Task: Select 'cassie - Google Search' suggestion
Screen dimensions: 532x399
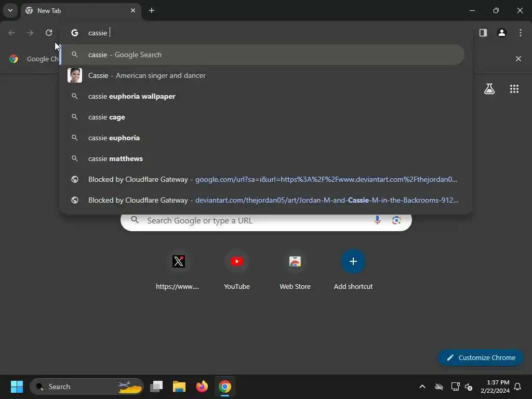Action: 262,55
